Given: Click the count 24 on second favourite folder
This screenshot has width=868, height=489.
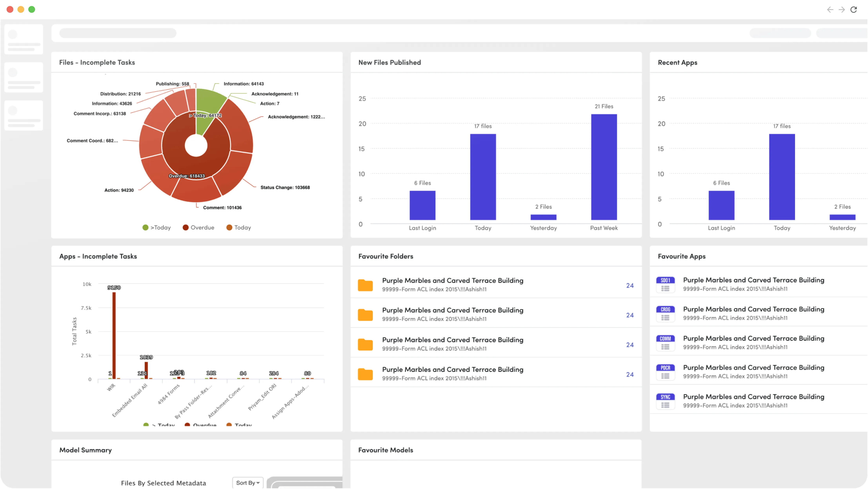Looking at the screenshot, I should 630,315.
